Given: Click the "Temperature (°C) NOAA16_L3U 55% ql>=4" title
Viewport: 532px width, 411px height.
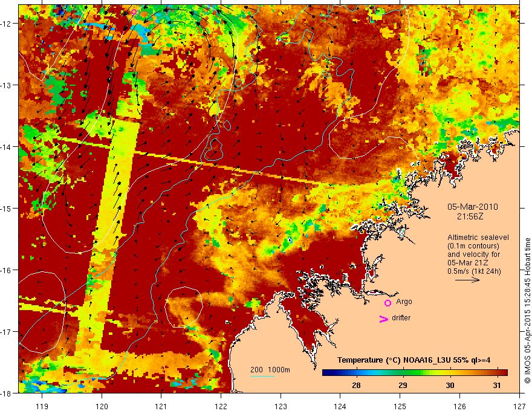Looking at the screenshot, I should [414, 360].
